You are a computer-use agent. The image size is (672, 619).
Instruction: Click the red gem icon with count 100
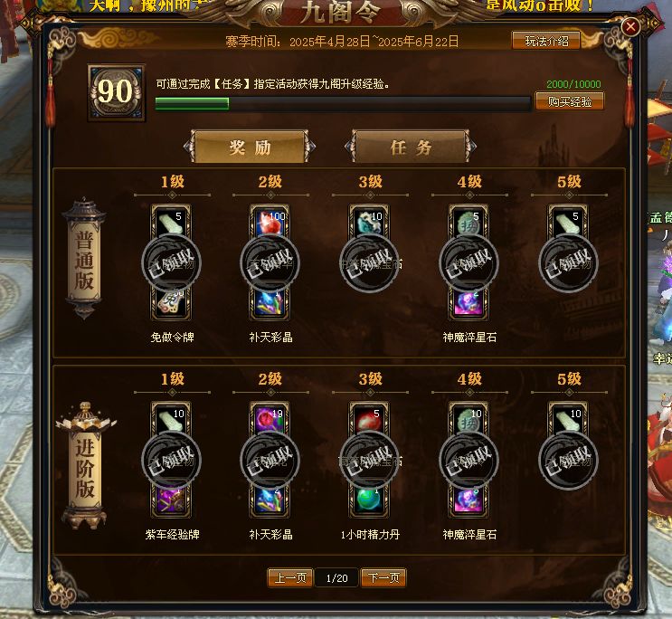(x=270, y=223)
